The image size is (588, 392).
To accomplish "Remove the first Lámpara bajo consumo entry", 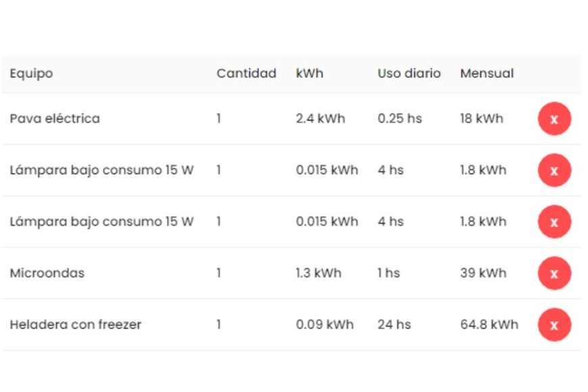I will click(554, 170).
